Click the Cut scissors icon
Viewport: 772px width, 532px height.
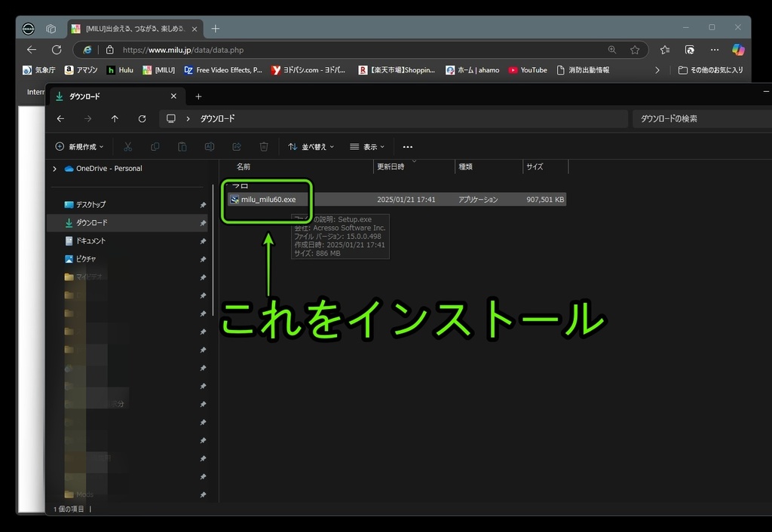point(127,147)
